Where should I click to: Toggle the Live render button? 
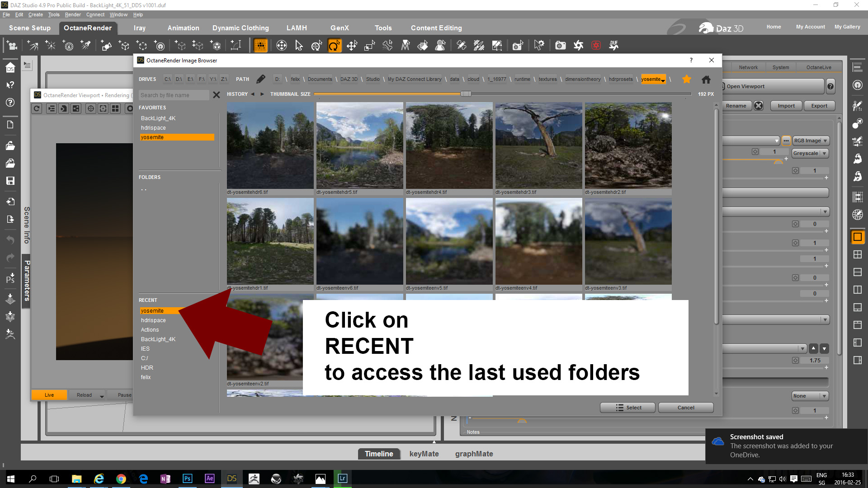point(49,395)
